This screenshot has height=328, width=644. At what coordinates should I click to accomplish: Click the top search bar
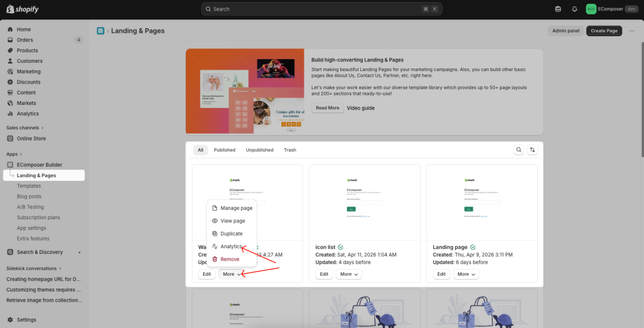(x=321, y=9)
